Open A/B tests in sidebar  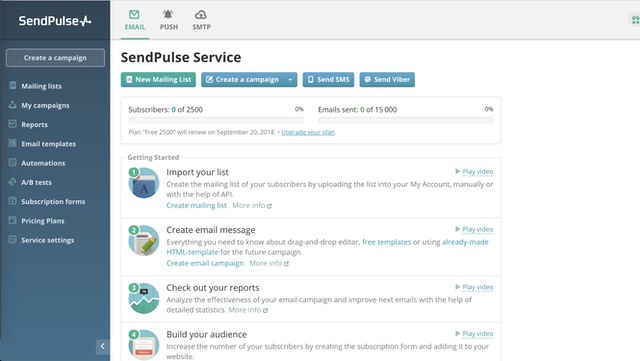pyautogui.click(x=36, y=182)
